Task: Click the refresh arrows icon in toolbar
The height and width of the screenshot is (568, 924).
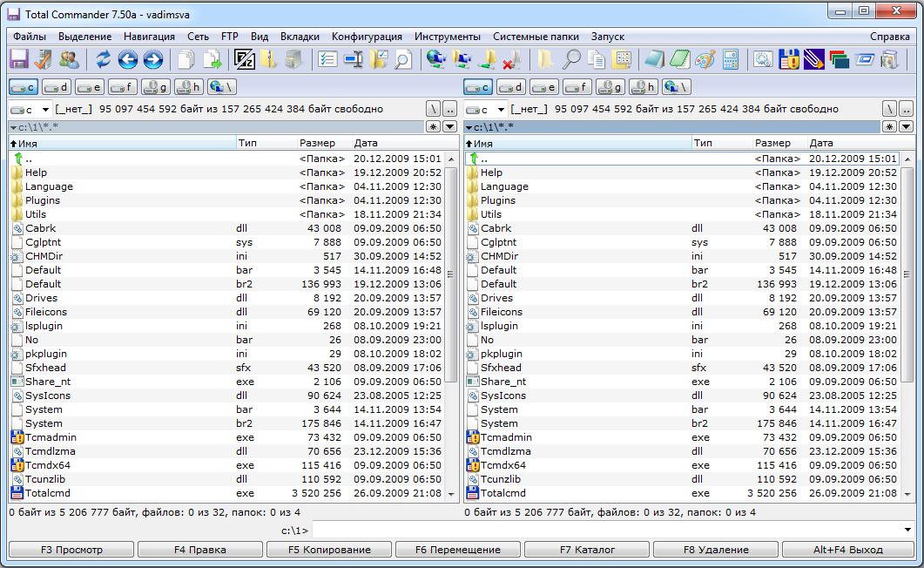Action: pyautogui.click(x=103, y=59)
